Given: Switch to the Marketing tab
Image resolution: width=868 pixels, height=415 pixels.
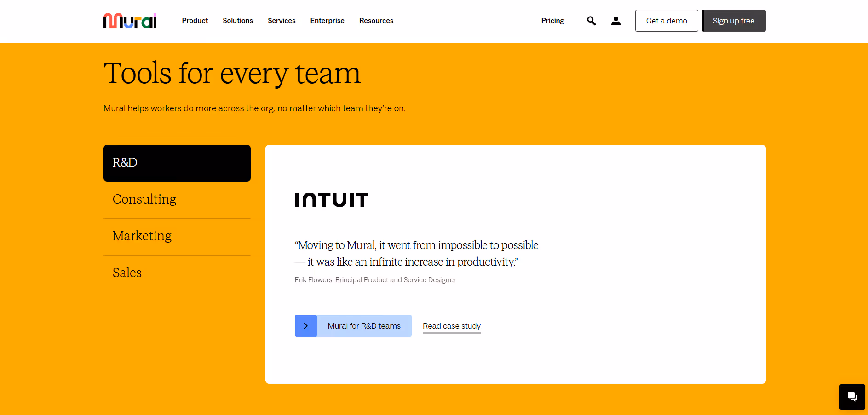Looking at the screenshot, I should point(177,236).
